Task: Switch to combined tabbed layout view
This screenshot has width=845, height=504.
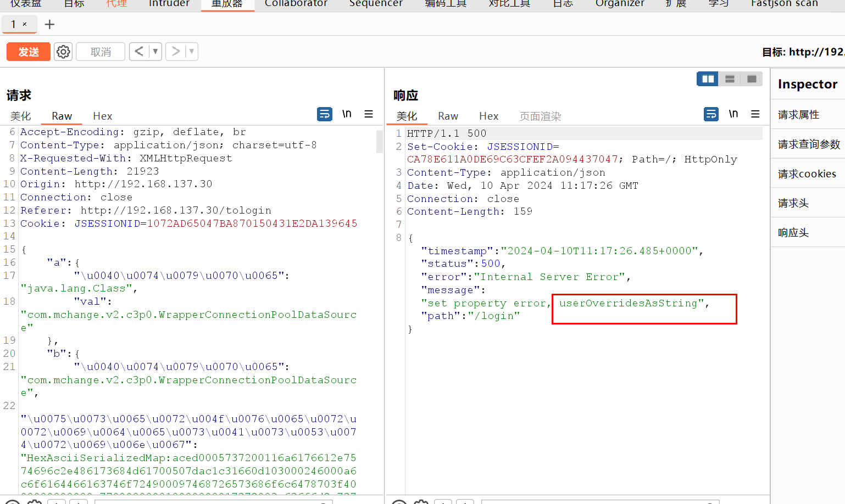Action: 752,79
